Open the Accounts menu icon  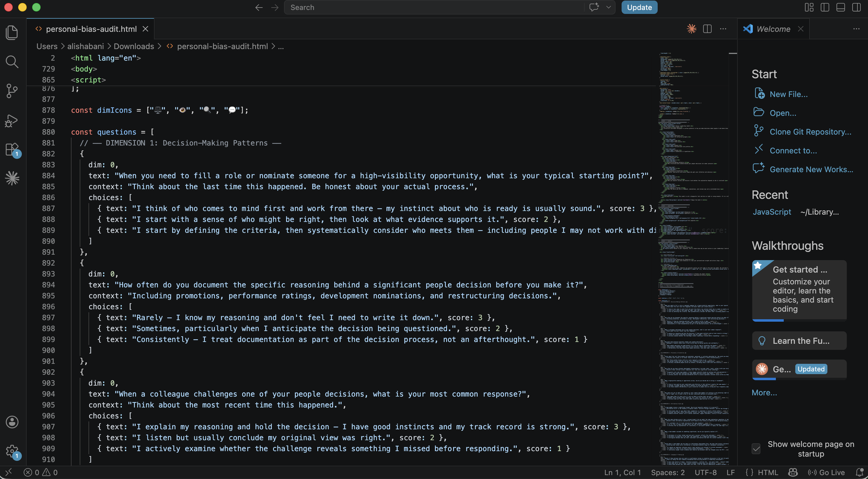[12, 422]
